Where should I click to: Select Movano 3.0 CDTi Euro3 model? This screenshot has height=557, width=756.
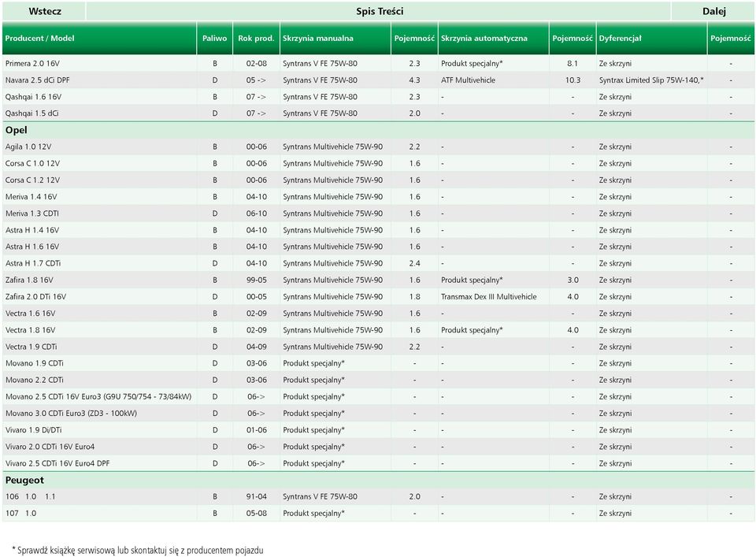tap(72, 414)
